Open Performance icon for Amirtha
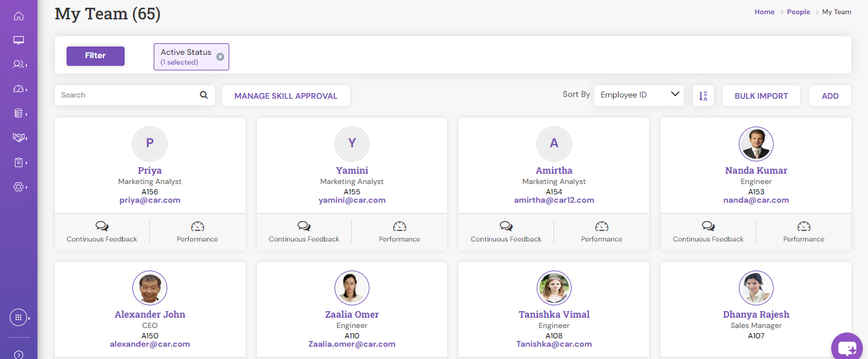This screenshot has height=359, width=868. coord(602,226)
